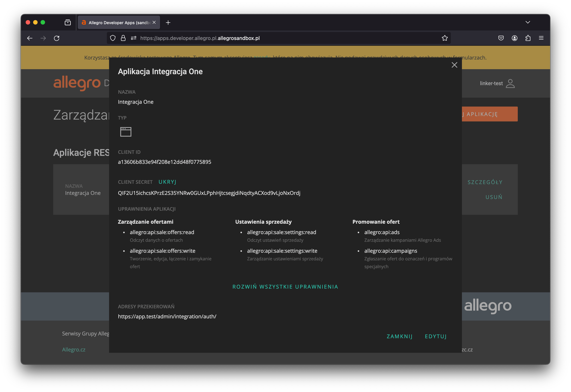Close the Allegro Developer Apps tab
This screenshot has height=392, width=571.
pos(154,22)
